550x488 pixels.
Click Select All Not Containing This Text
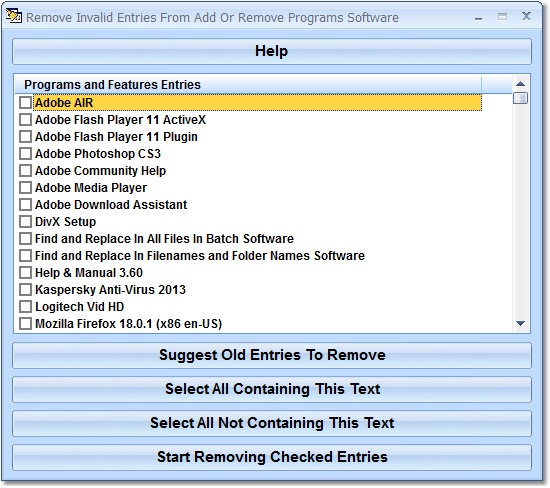[x=272, y=423]
